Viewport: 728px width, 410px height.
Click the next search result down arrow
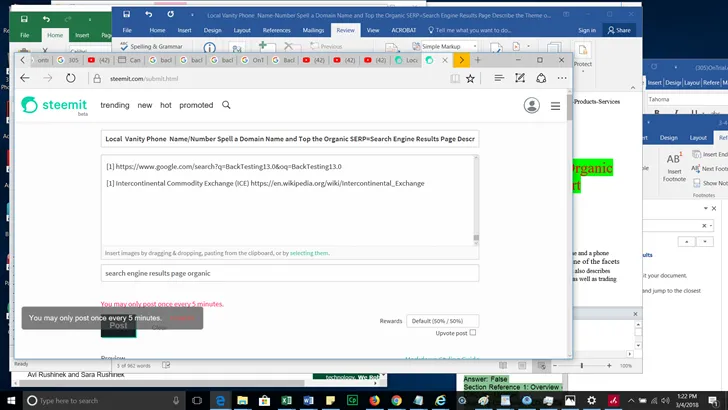(x=705, y=241)
